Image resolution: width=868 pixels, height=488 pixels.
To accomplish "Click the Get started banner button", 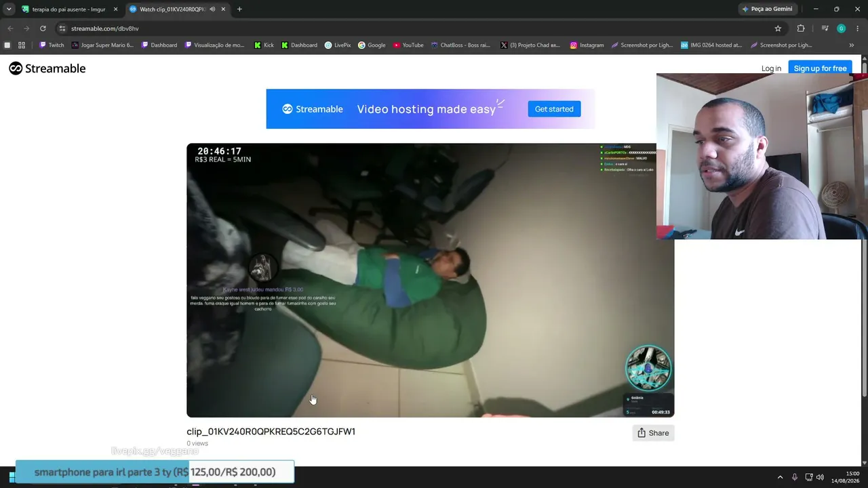I will click(554, 109).
